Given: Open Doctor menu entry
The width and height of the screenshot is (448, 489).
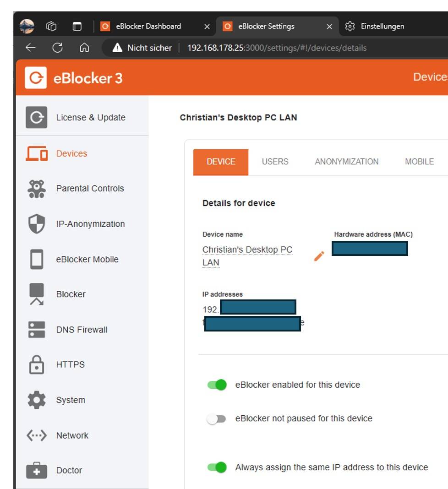Looking at the screenshot, I should pos(69,470).
